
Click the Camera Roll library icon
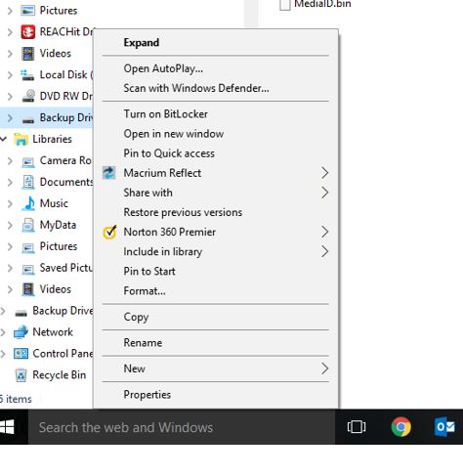pyautogui.click(x=28, y=162)
